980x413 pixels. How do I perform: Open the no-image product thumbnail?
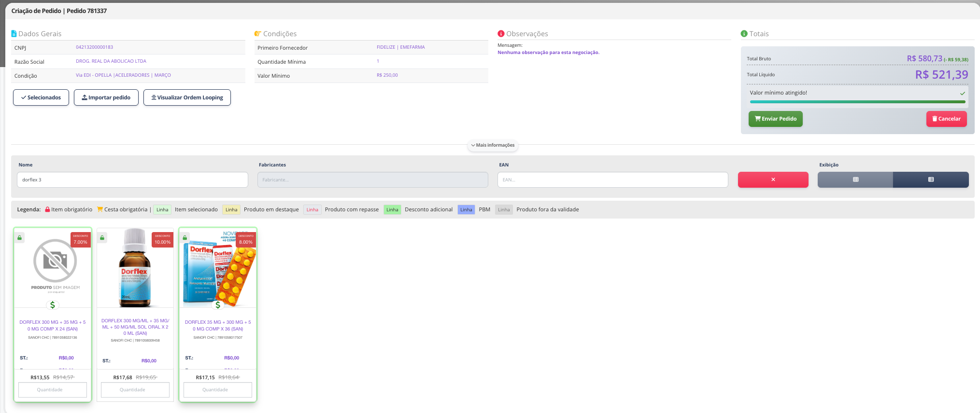tap(55, 266)
